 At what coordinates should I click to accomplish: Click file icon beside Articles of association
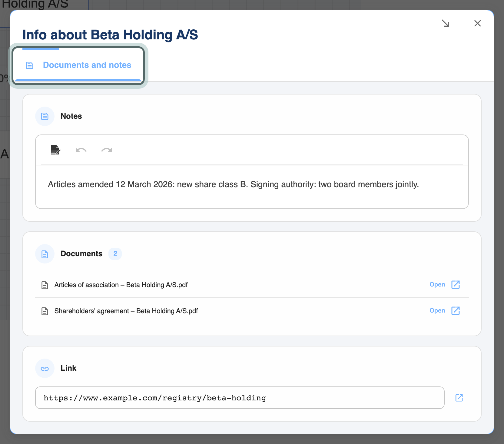45,285
